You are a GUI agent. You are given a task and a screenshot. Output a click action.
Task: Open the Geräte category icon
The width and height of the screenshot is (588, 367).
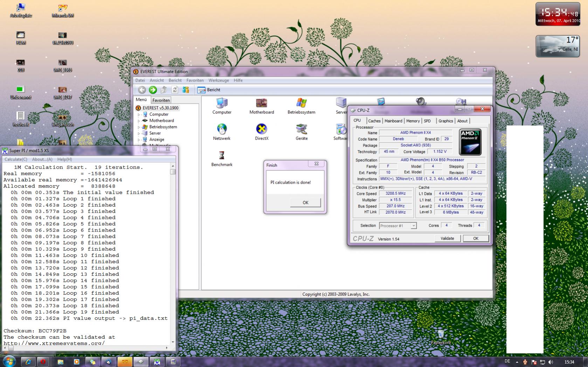[x=302, y=132]
